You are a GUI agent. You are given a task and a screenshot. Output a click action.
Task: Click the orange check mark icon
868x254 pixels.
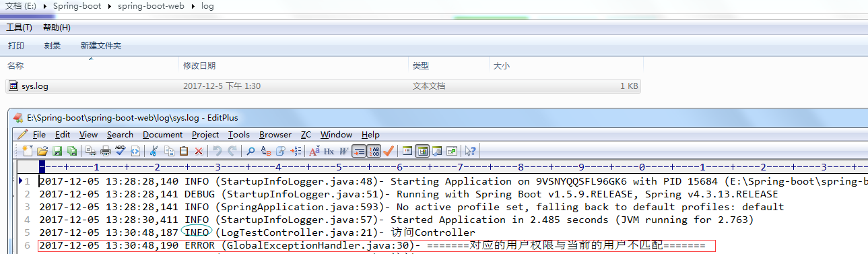pyautogui.click(x=389, y=151)
